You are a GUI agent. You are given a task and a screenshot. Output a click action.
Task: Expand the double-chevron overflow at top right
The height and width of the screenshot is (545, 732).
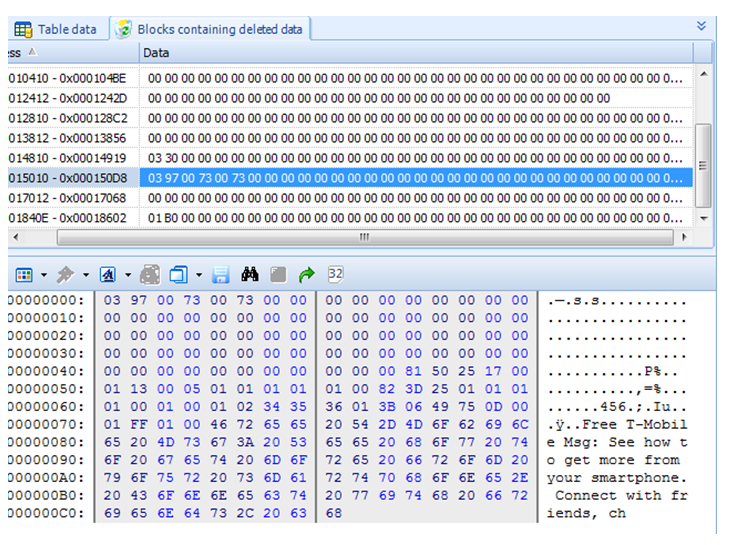701,26
